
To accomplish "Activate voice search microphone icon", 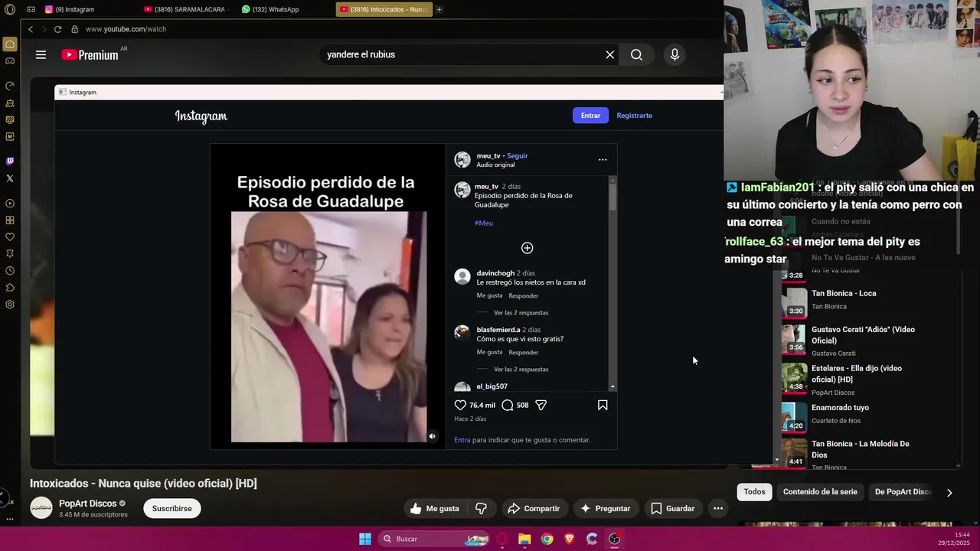I will point(675,54).
